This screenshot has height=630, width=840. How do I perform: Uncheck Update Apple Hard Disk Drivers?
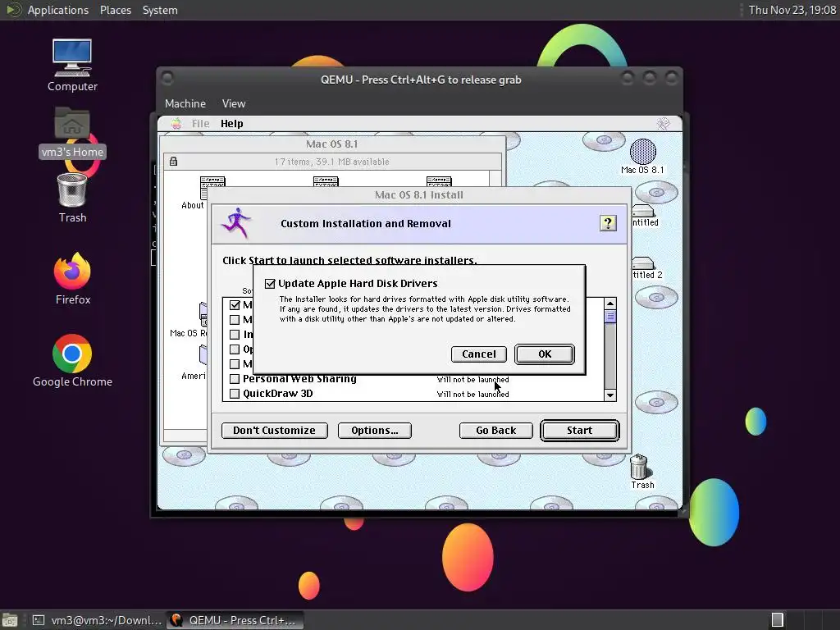[x=270, y=284]
